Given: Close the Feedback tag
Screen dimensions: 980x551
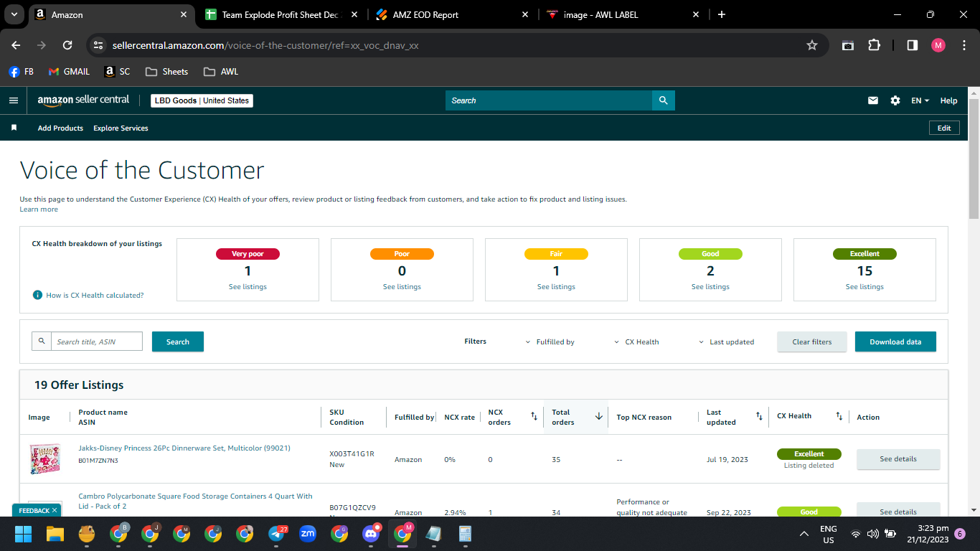Looking at the screenshot, I should [55, 510].
